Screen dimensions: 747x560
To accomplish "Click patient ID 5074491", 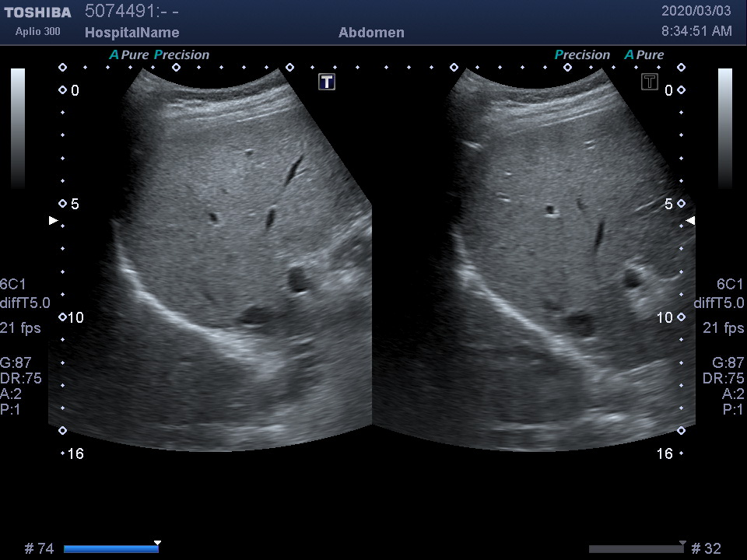I will click(132, 12).
